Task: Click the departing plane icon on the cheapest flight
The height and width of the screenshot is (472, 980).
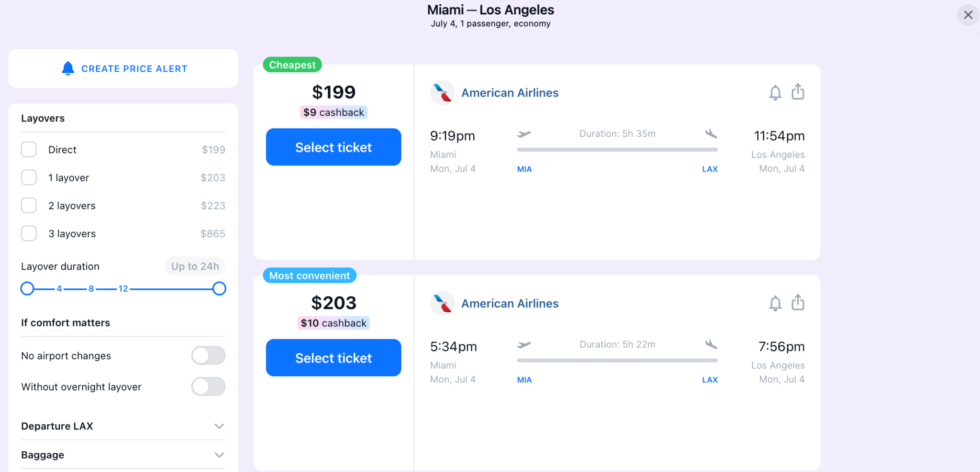Action: [525, 133]
